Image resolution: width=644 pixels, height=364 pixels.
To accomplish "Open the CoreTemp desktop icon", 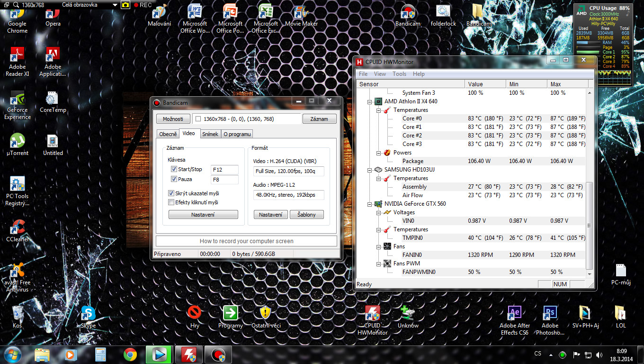I will pos(53,102).
